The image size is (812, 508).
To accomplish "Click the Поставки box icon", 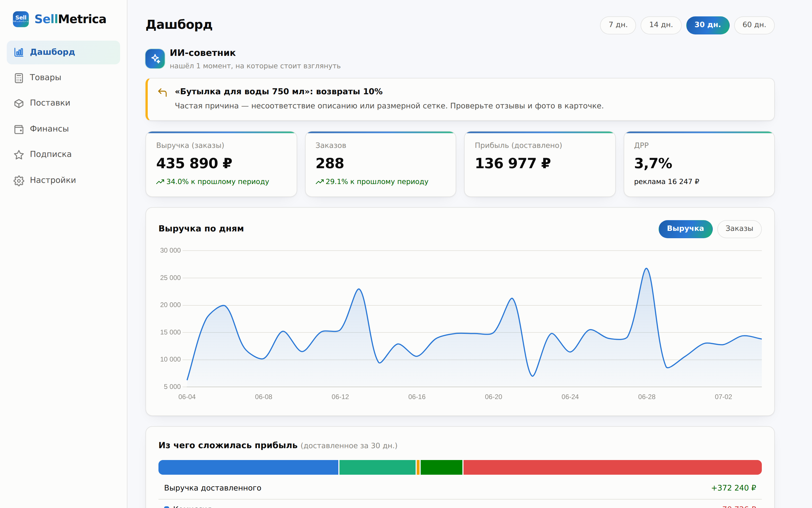I will pyautogui.click(x=19, y=104).
